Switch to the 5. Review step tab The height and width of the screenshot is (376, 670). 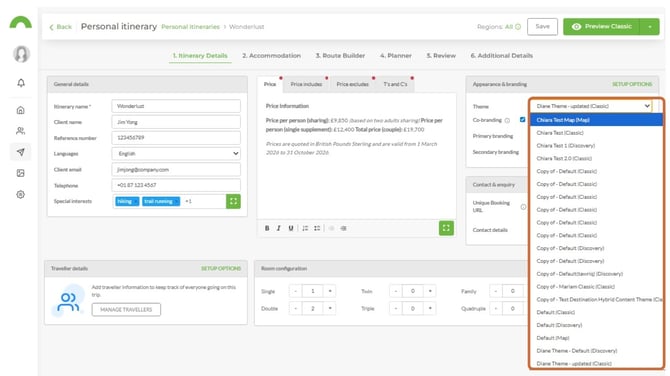point(441,56)
